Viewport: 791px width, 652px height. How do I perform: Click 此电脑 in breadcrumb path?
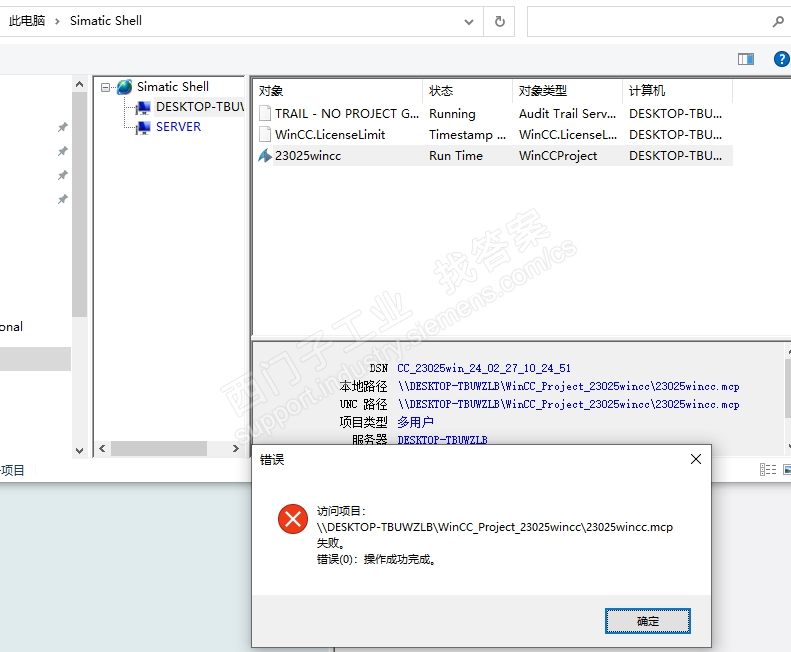coord(27,21)
